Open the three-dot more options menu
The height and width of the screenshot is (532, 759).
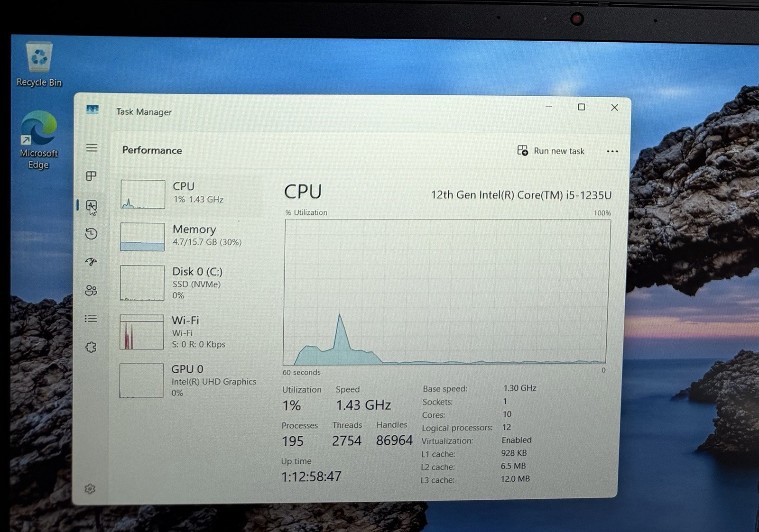[x=612, y=151]
